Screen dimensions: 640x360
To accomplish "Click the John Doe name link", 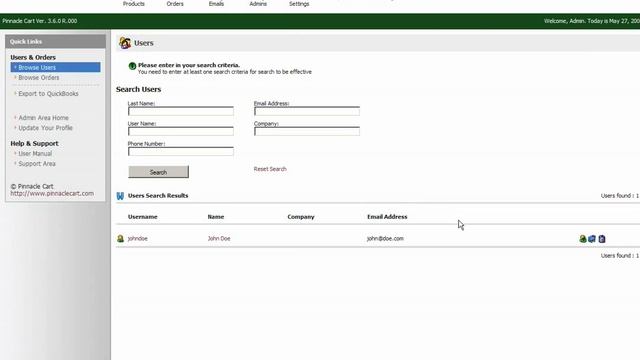I will tap(219, 238).
